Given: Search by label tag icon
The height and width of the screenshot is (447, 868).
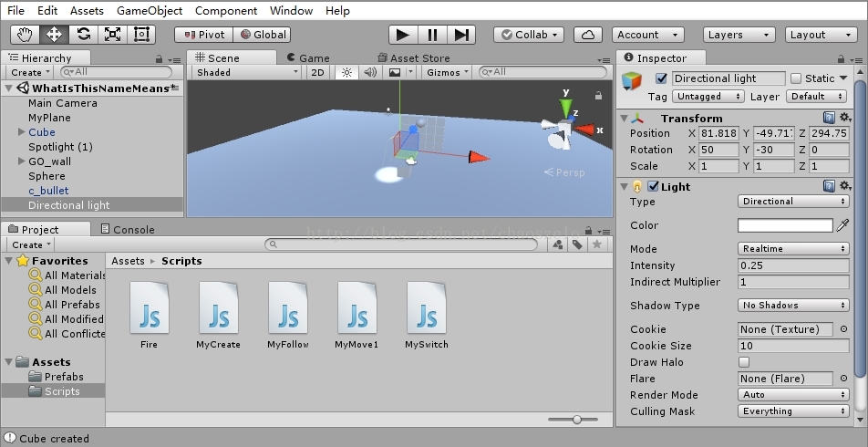Looking at the screenshot, I should pyautogui.click(x=577, y=244).
